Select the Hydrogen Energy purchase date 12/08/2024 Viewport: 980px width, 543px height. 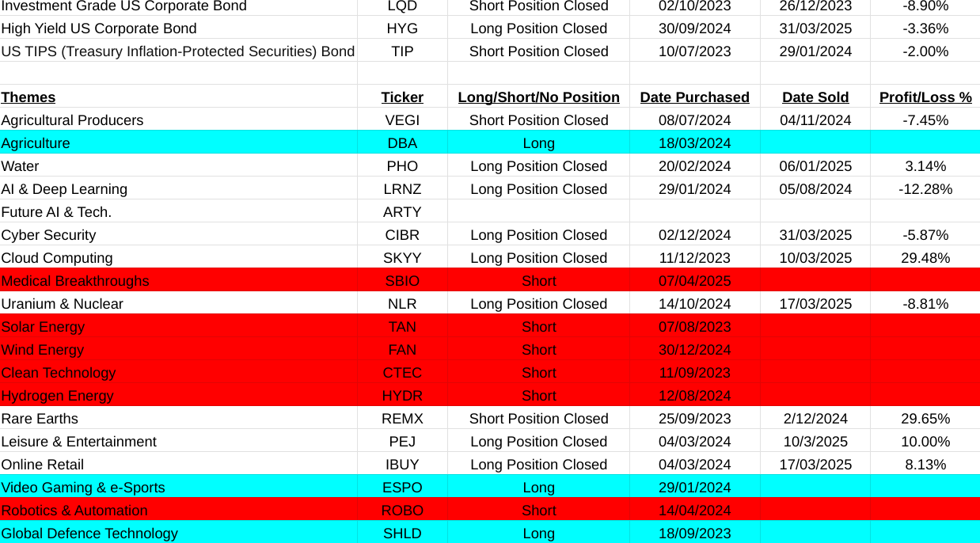coord(694,396)
